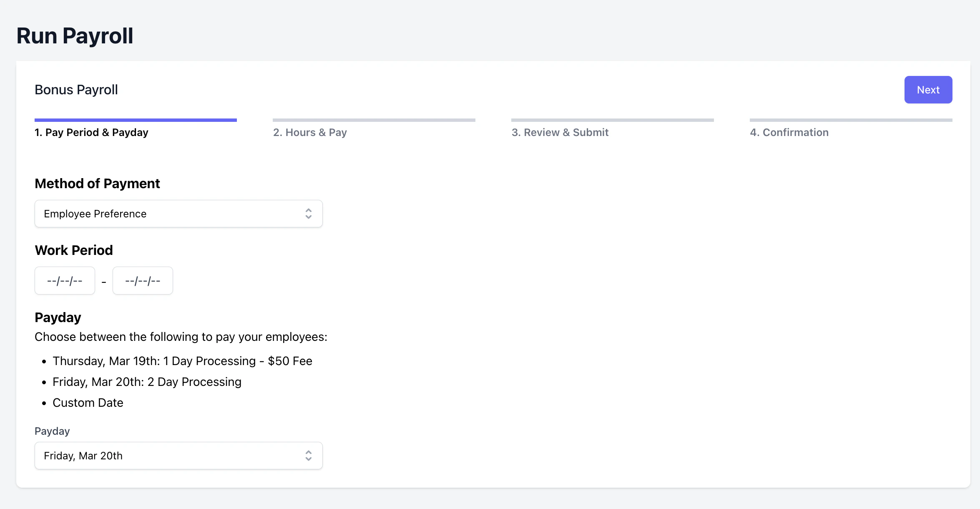
Task: Go to the Review & Submit step
Action: (560, 133)
